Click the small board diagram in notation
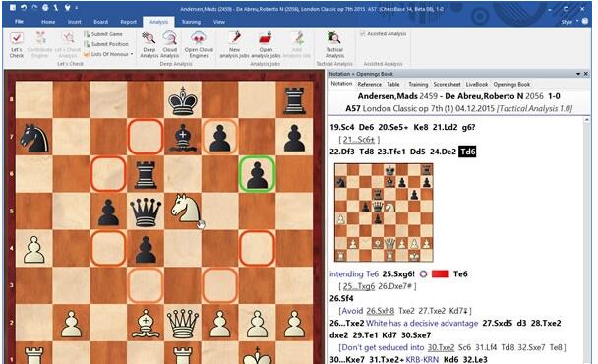 384,212
